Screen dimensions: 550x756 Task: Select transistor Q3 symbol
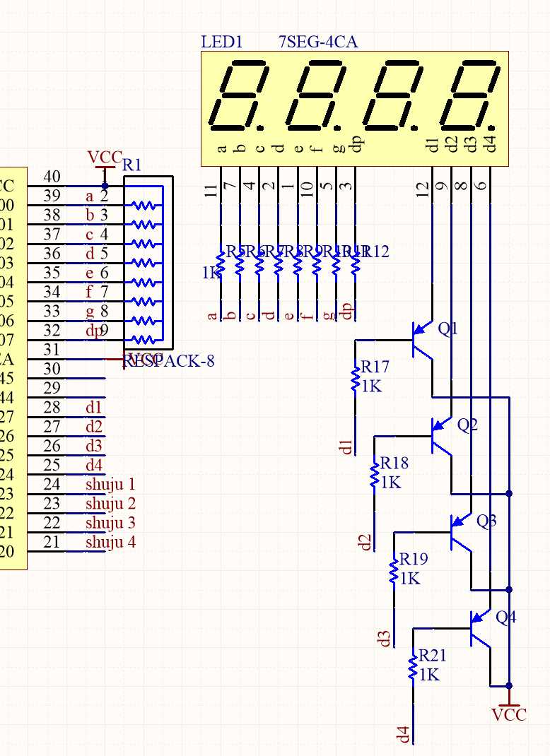click(461, 532)
